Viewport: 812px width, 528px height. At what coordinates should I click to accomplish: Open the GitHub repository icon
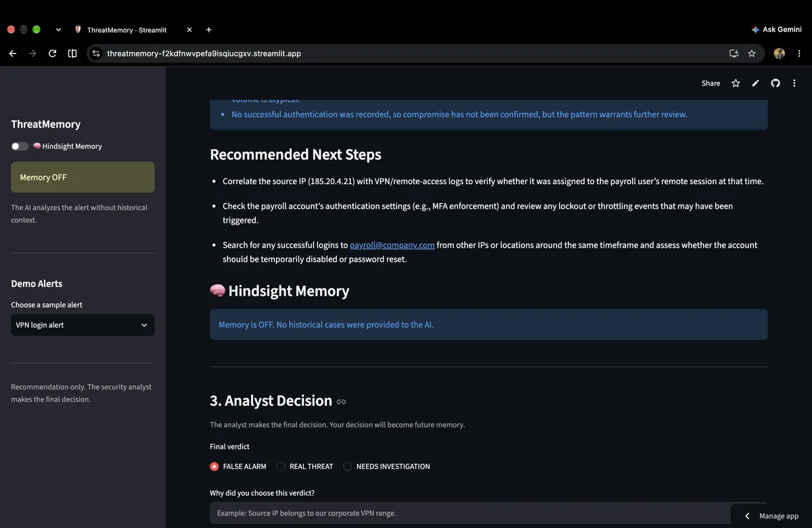point(775,83)
